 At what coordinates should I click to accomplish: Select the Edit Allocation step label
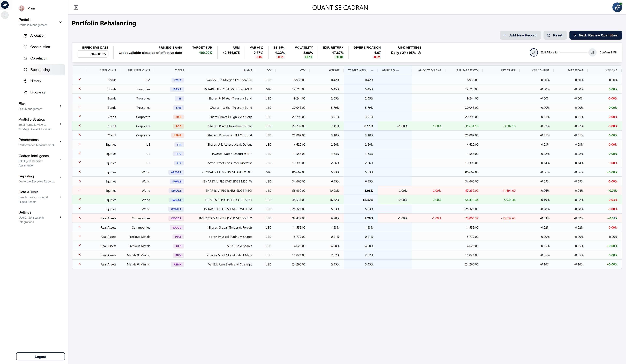coord(550,52)
